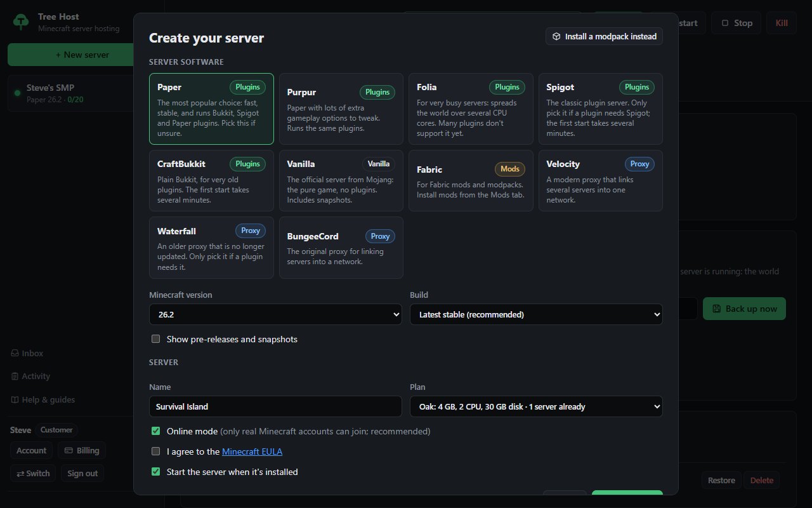
Task: Click the green status dot for Steve's SMP
Action: coord(18,93)
